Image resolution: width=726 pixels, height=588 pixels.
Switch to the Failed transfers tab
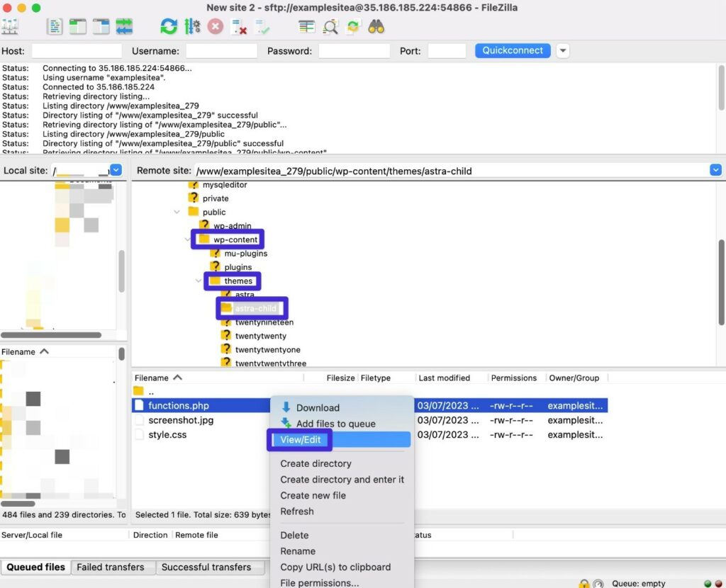tap(112, 567)
